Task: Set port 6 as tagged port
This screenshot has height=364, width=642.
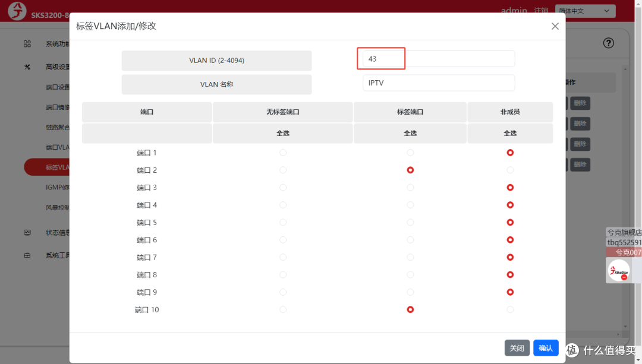Action: pyautogui.click(x=410, y=240)
